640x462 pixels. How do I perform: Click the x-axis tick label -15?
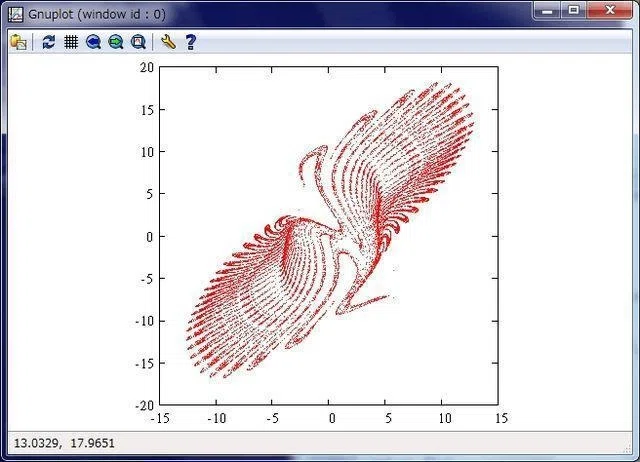160,418
